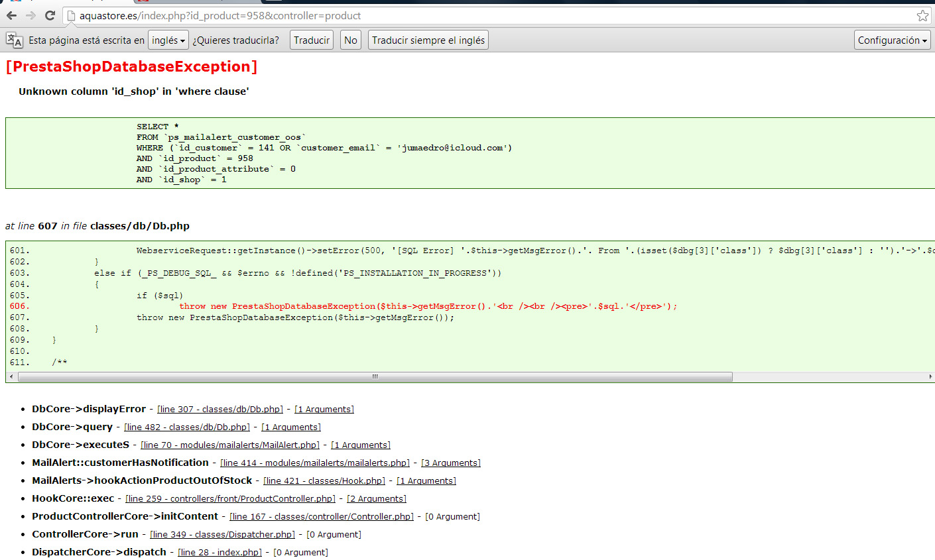Click the translate icon in the translation bar
Image resolution: width=935 pixels, height=560 pixels.
click(14, 40)
